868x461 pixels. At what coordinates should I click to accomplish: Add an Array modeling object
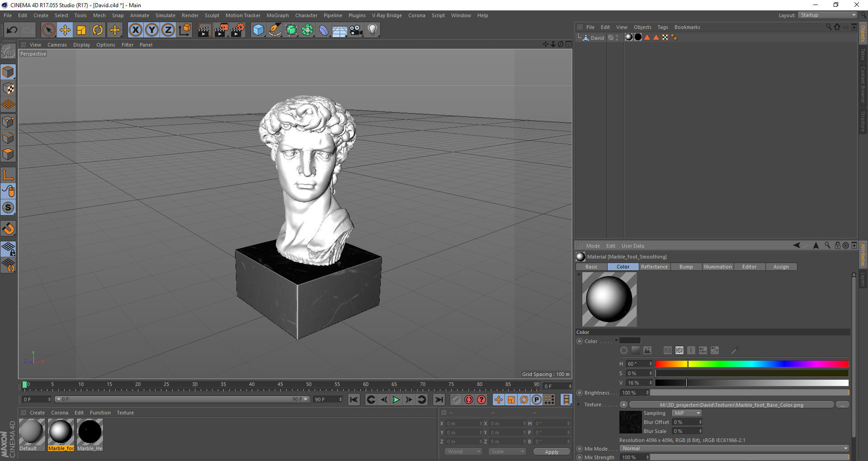[307, 30]
